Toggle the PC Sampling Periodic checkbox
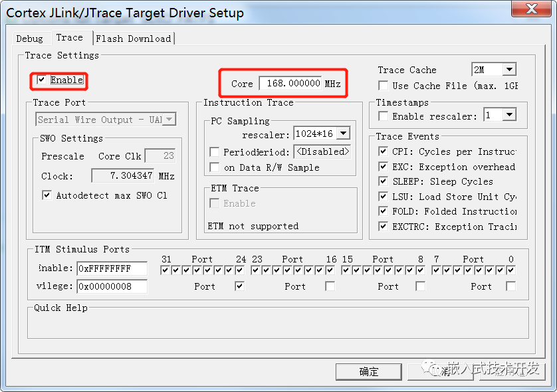The image size is (557, 392). coord(214,152)
